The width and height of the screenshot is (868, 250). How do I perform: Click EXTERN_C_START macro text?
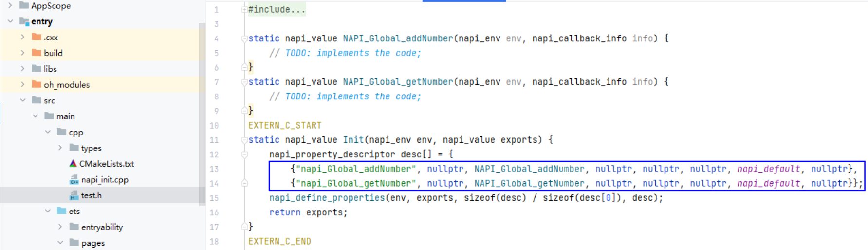285,125
